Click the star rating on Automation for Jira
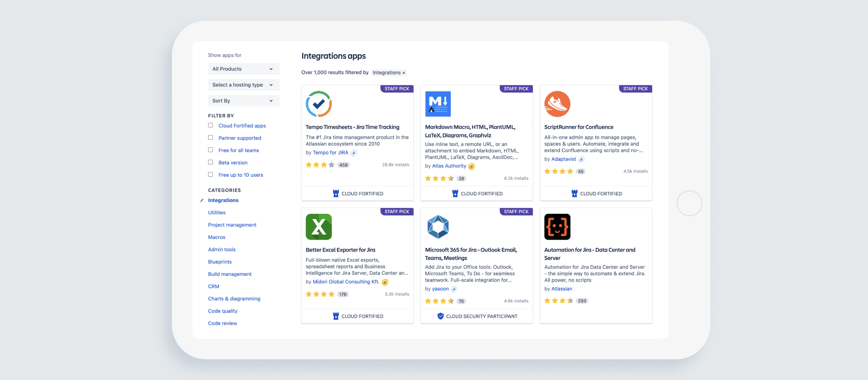The height and width of the screenshot is (380, 868). pyautogui.click(x=559, y=301)
